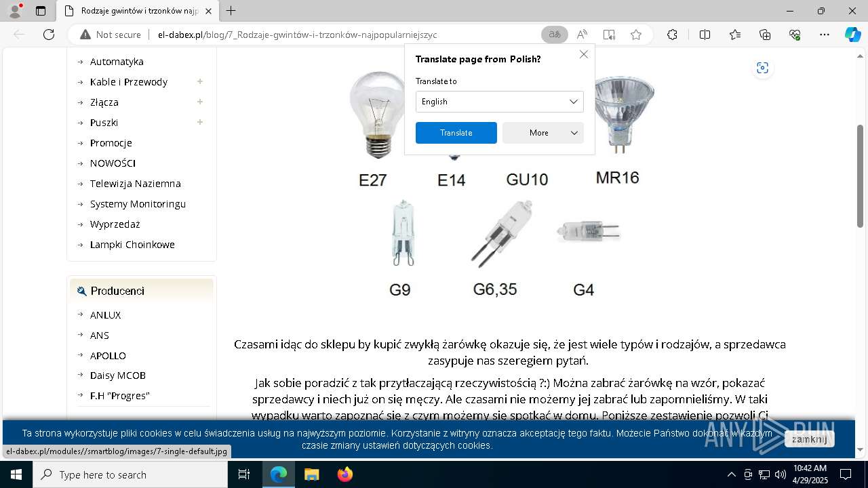The image size is (868, 488).
Task: Click the browser profile avatar icon
Action: coord(14,11)
